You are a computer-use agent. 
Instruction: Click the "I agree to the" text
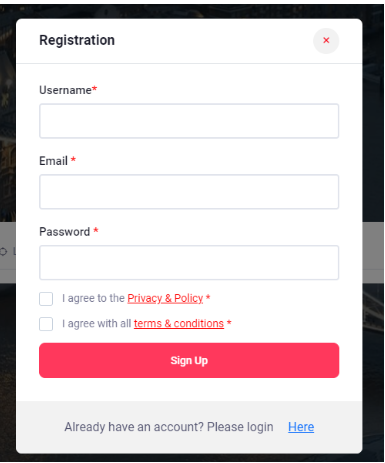click(93, 298)
